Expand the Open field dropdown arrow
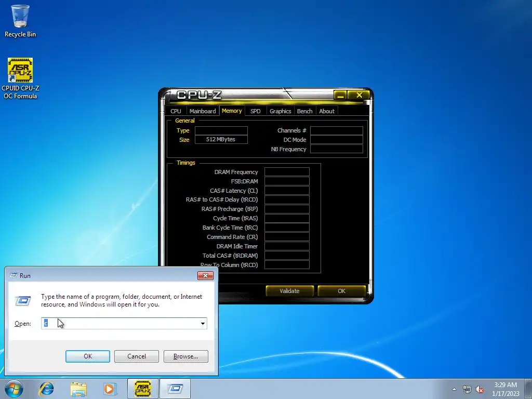Image resolution: width=532 pixels, height=399 pixels. [x=203, y=323]
